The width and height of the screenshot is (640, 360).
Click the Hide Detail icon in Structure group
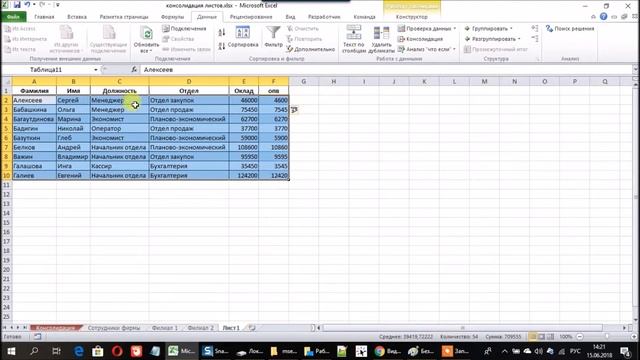pos(535,39)
